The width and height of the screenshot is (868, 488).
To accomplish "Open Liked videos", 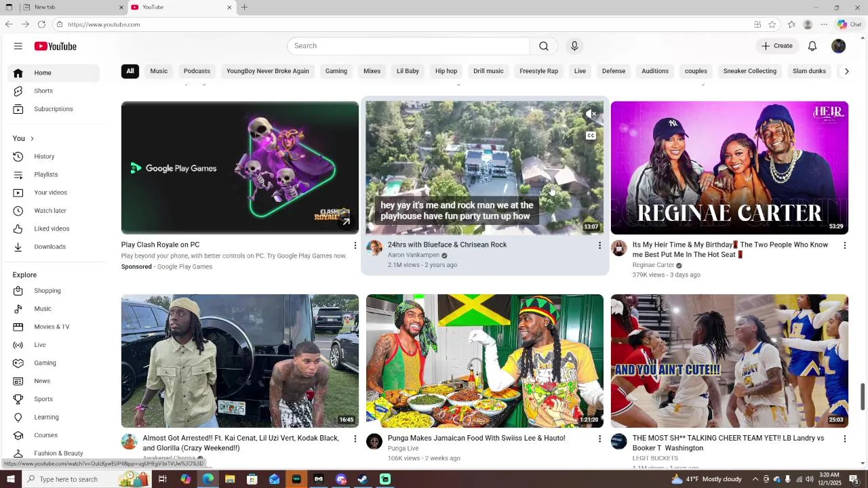I will click(x=52, y=229).
